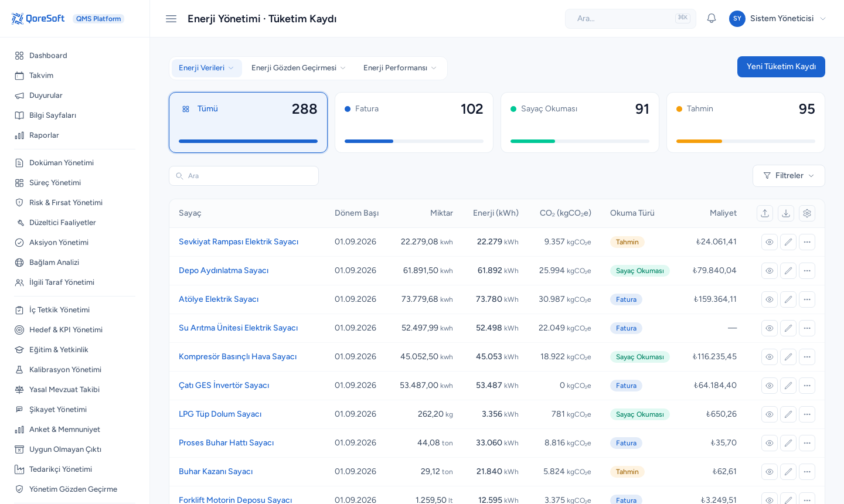The height and width of the screenshot is (504, 844).
Task: View the Depo Aydınlatma Sayacı record
Action: click(770, 271)
